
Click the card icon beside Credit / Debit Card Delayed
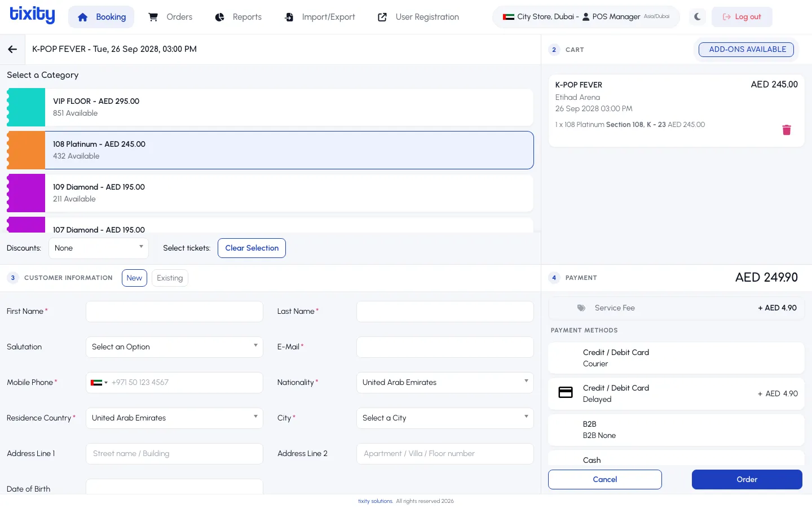[x=566, y=393]
